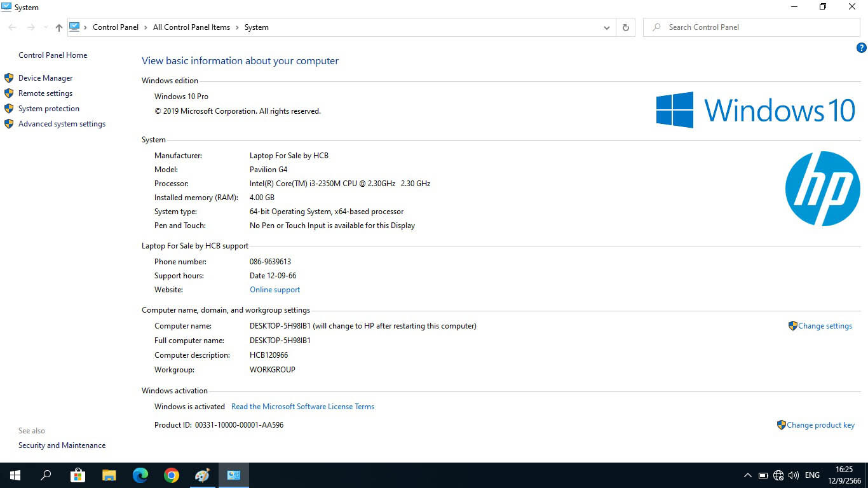Open the Recent locations dropdown arrow
The height and width of the screenshot is (488, 868).
coord(46,27)
